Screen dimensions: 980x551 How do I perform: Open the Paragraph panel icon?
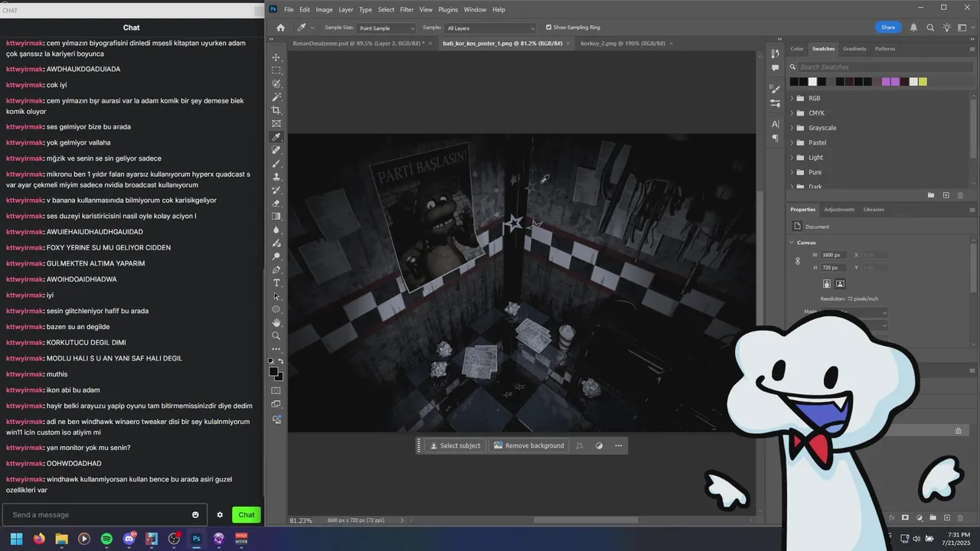point(775,139)
